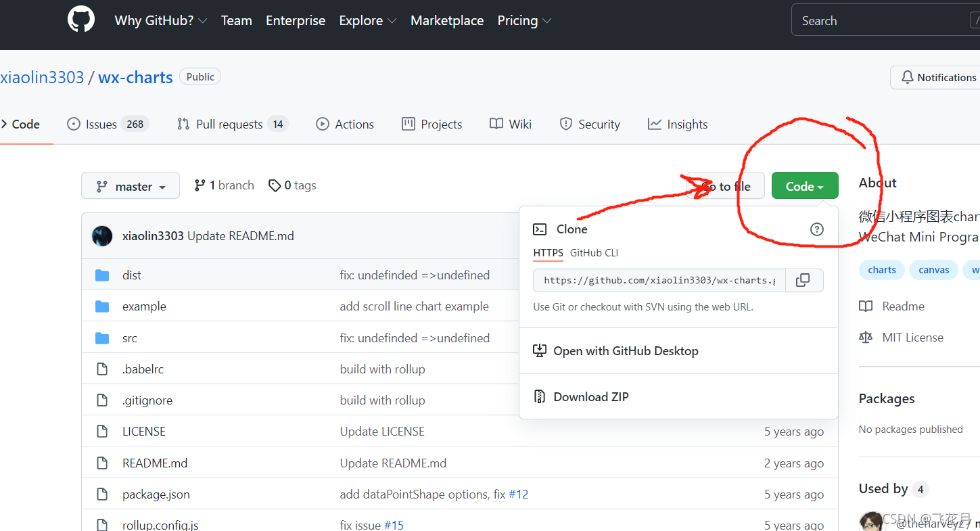Click the charts topic tag
980x531 pixels.
click(x=882, y=270)
